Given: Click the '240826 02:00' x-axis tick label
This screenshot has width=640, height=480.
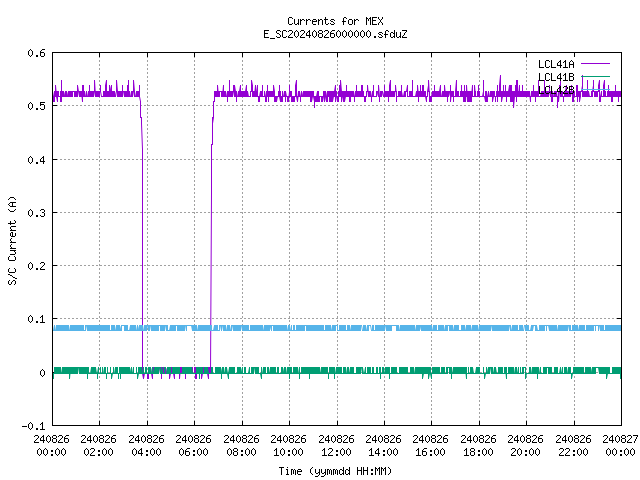Looking at the screenshot, I should click(98, 446).
